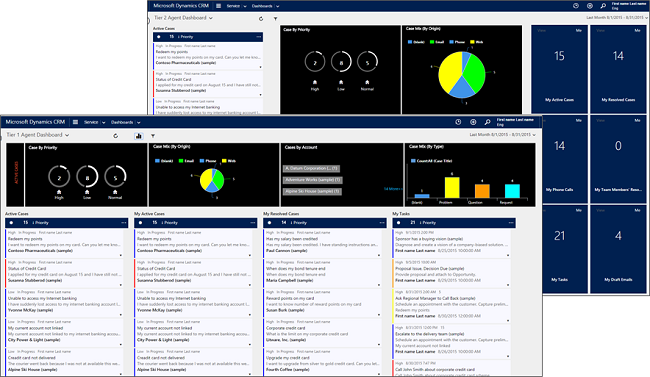Click the filter funnel icon on Tier 1 dashboard
Viewport: 650px width, 377px height.
pos(153,136)
